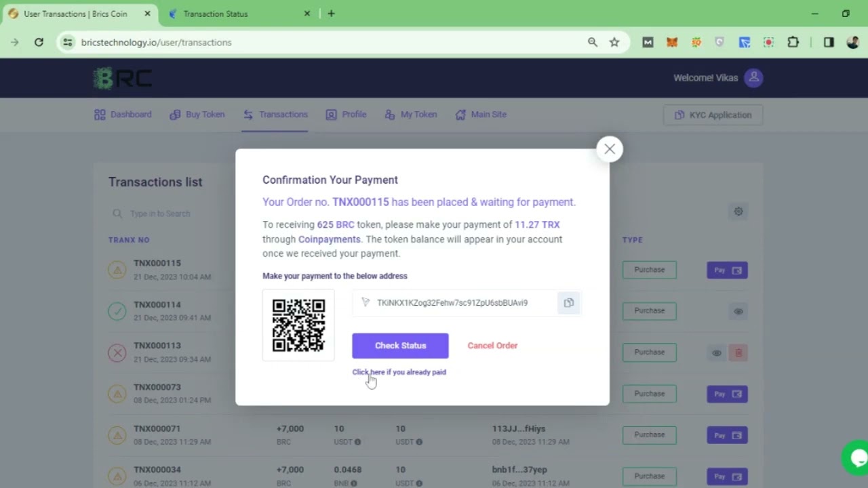Open the Profile page
Image resolution: width=868 pixels, height=488 pixels.
(346, 115)
